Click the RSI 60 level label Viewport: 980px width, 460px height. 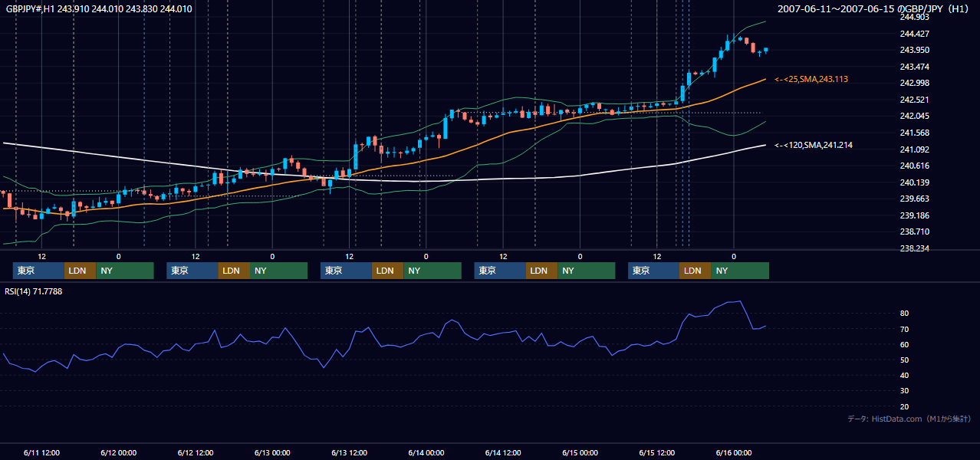tap(905, 344)
